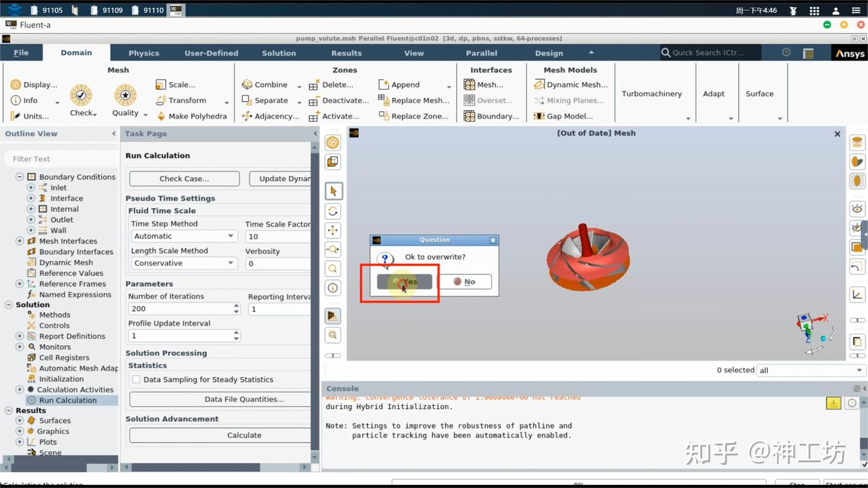Activate the rotate view tool
868x488 pixels.
click(333, 211)
